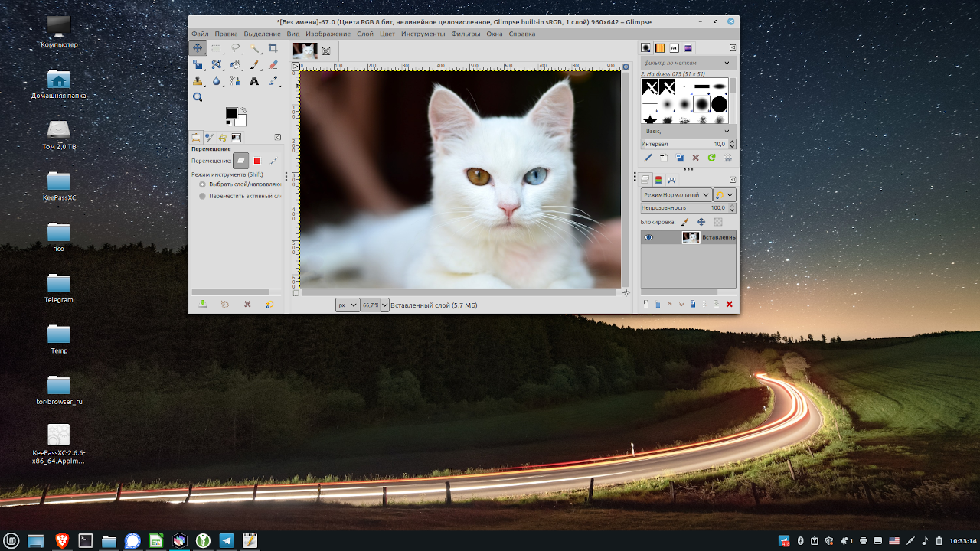Open the units dropdown showing px

[x=347, y=305]
